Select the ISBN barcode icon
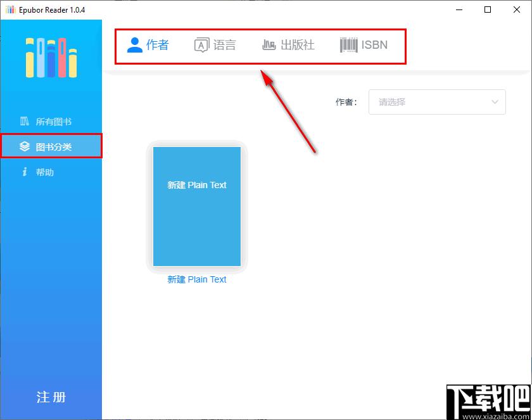Viewport: 532px width, 420px height. pos(348,45)
